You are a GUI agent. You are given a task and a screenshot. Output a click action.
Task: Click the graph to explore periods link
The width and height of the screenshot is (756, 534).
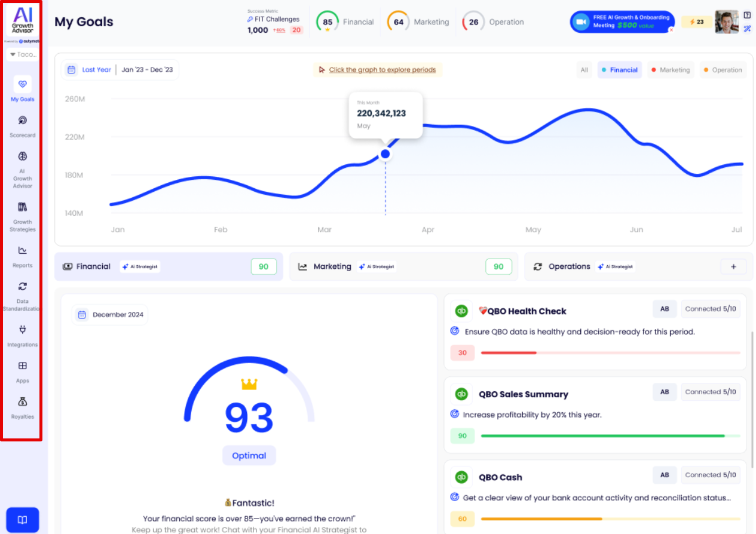382,70
